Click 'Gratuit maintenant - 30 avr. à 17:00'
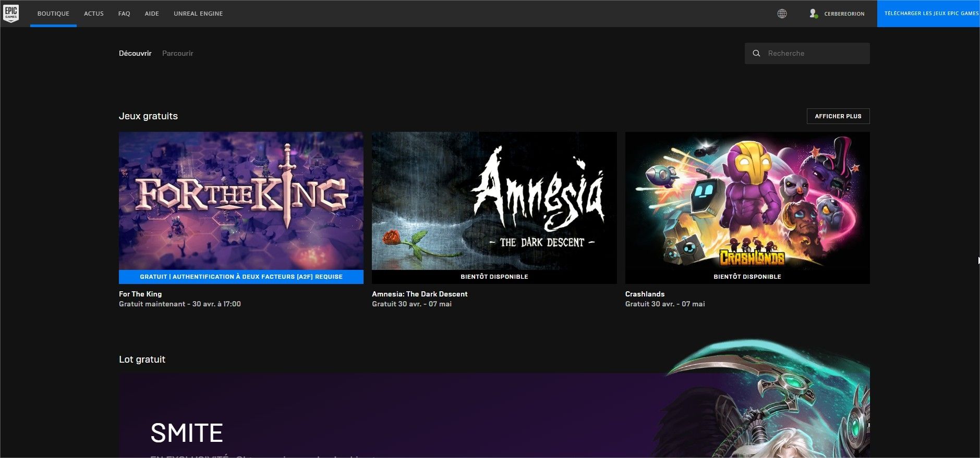The height and width of the screenshot is (458, 980). click(x=180, y=304)
